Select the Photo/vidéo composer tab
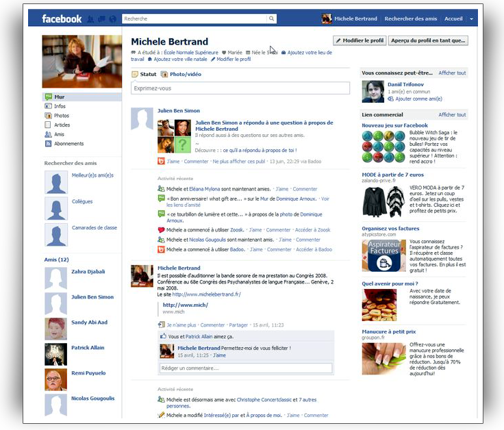Image resolution: width=504 pixels, height=430 pixels. pos(181,74)
